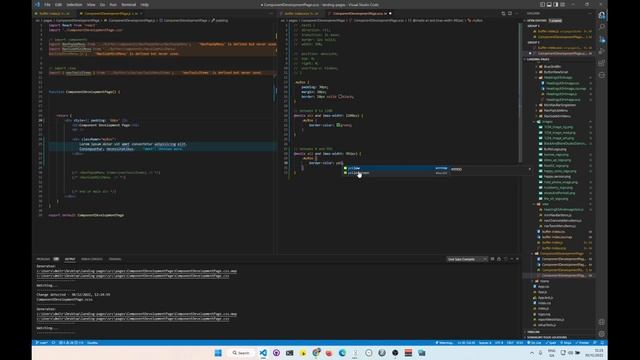
Task: Click the VS Code logo in title bar
Action: [37, 4]
